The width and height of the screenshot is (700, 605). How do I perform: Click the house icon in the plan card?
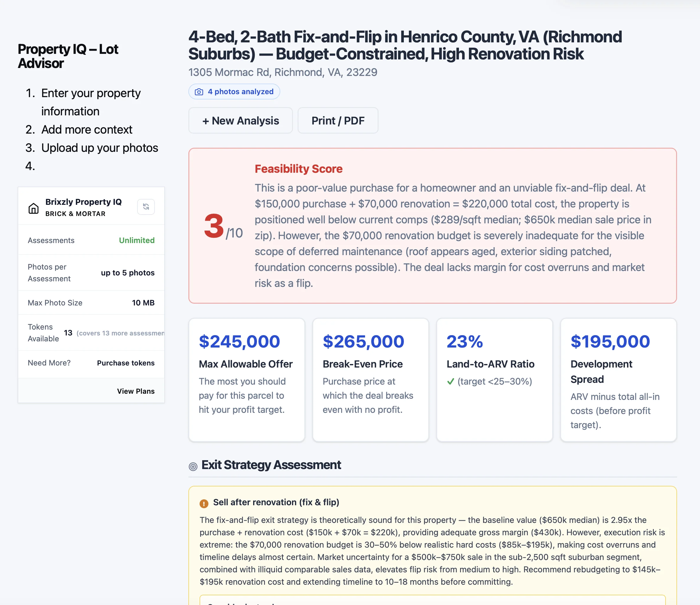pyautogui.click(x=34, y=208)
